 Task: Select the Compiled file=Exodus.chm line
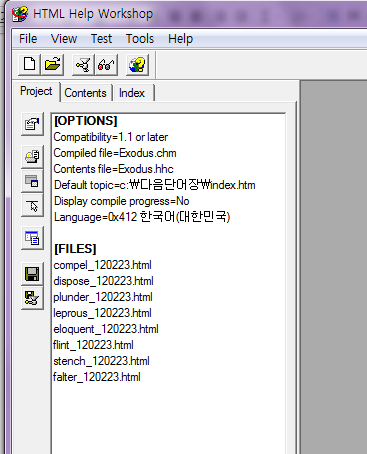pyautogui.click(x=115, y=153)
